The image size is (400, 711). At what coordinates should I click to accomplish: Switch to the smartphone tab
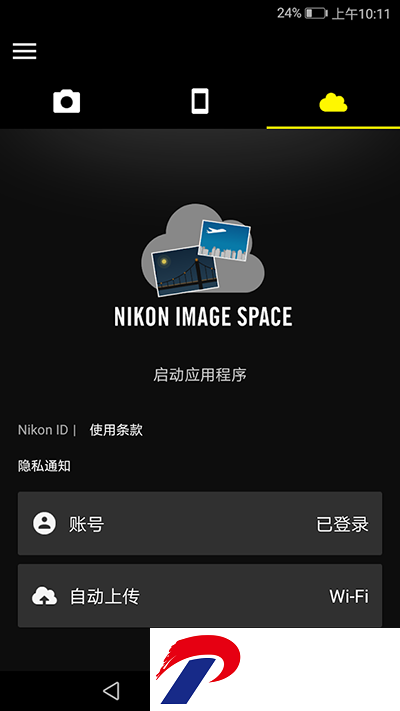200,101
